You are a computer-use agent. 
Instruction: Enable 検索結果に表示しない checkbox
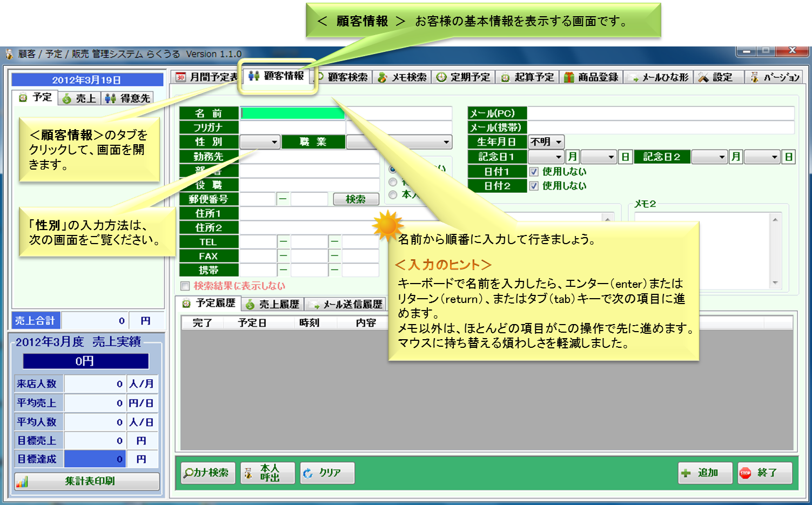click(185, 286)
